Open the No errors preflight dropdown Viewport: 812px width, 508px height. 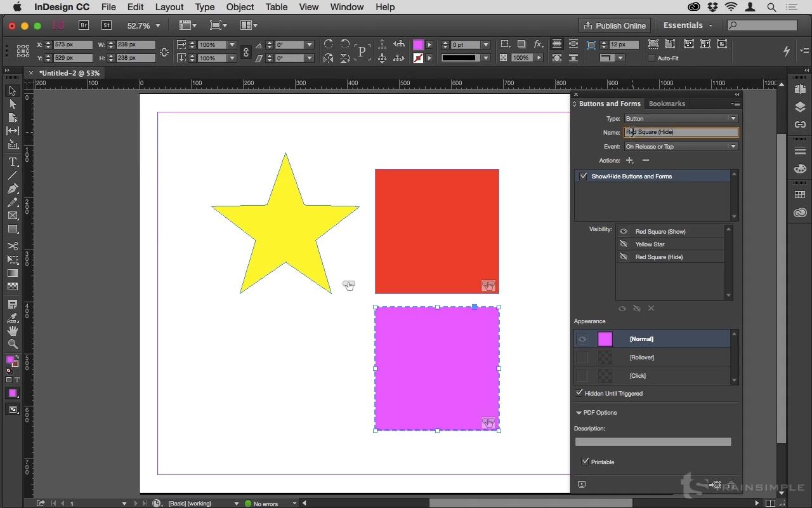tap(294, 504)
